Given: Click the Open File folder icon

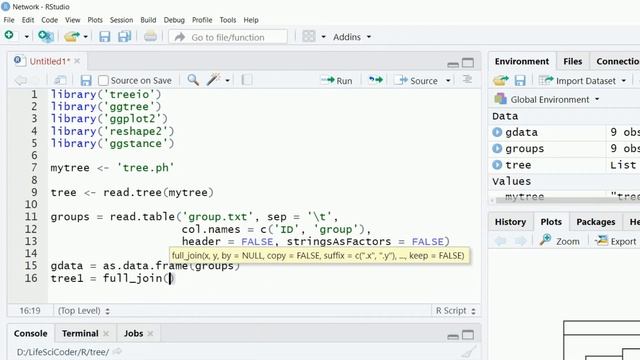Looking at the screenshot, I should coord(72,36).
